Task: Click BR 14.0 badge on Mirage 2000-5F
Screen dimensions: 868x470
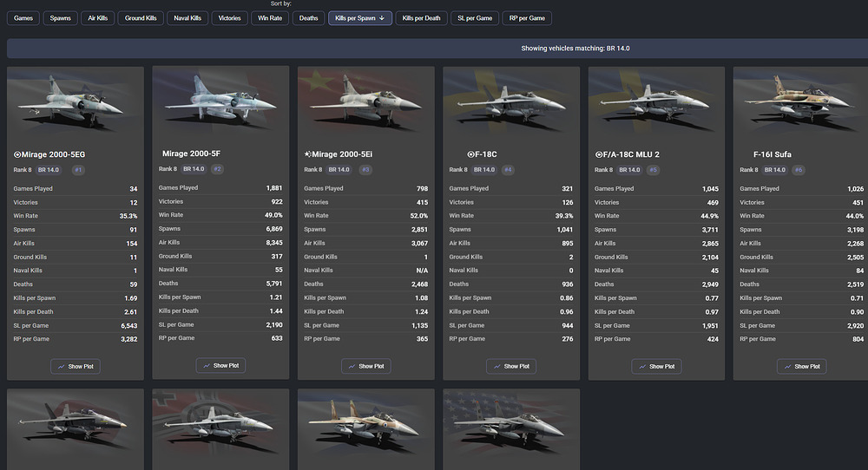Action: 194,169
